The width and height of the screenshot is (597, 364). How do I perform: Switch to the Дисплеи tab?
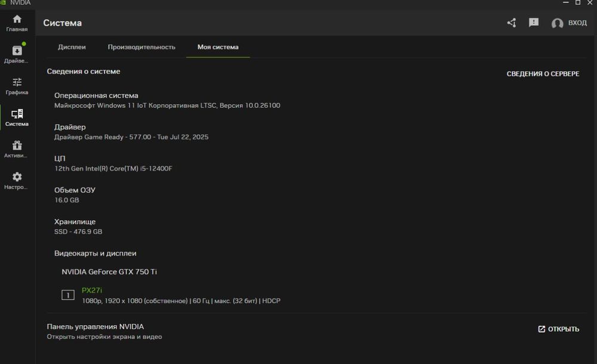(72, 47)
